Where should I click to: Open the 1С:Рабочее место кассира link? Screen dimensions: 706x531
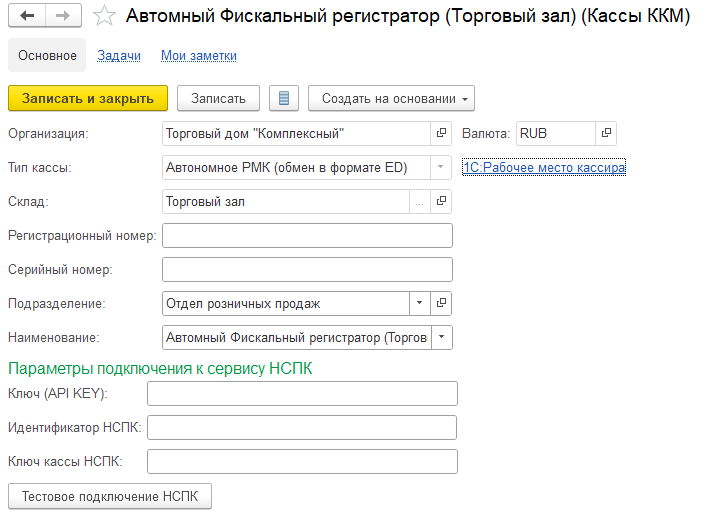pos(544,168)
